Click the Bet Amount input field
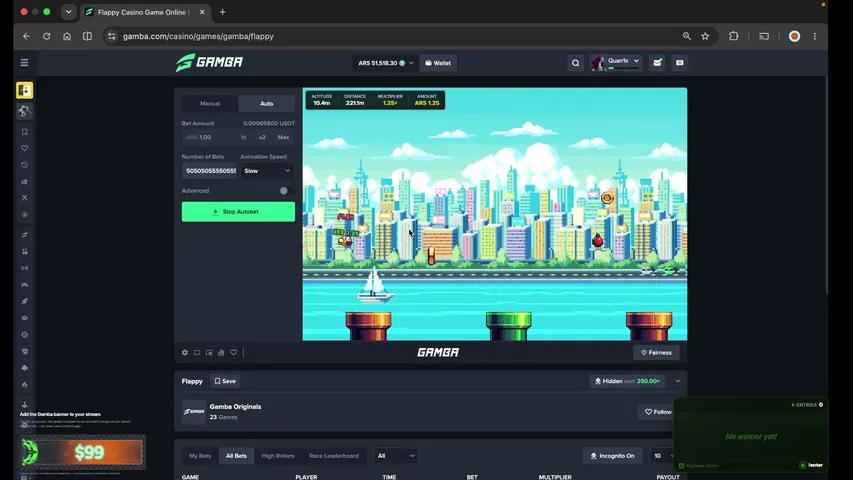Image resolution: width=853 pixels, height=480 pixels. pos(209,138)
